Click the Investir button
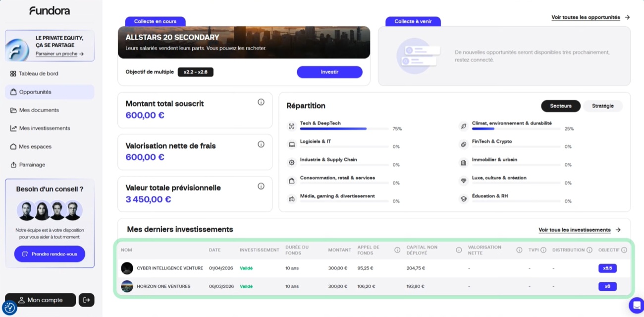Viewport: 644px width, 317px height. pos(329,72)
